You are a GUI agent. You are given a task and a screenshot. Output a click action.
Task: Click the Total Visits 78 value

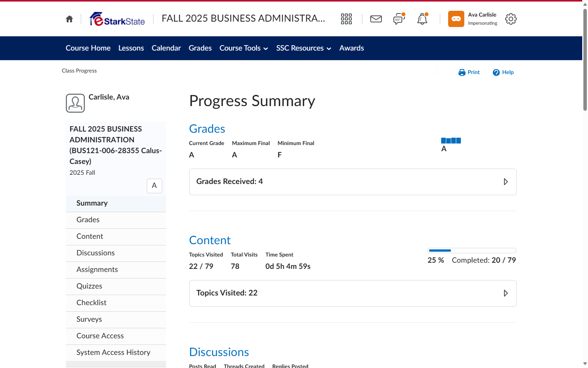click(x=235, y=267)
